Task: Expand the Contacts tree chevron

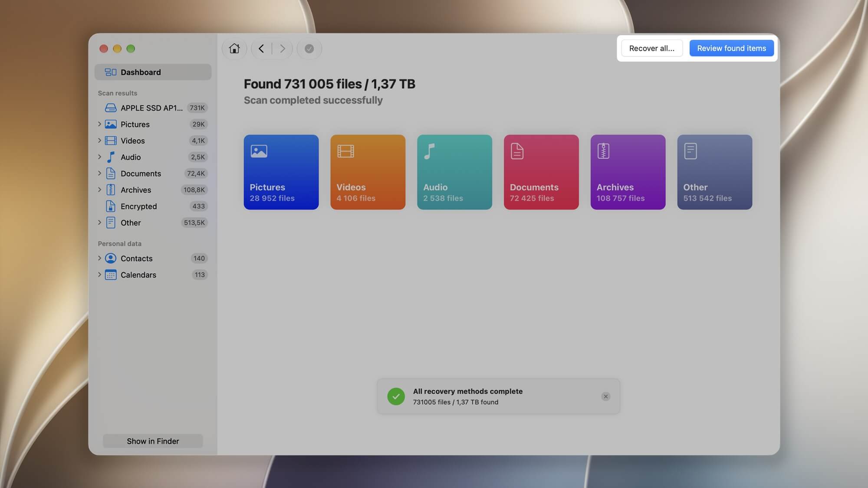Action: point(99,259)
